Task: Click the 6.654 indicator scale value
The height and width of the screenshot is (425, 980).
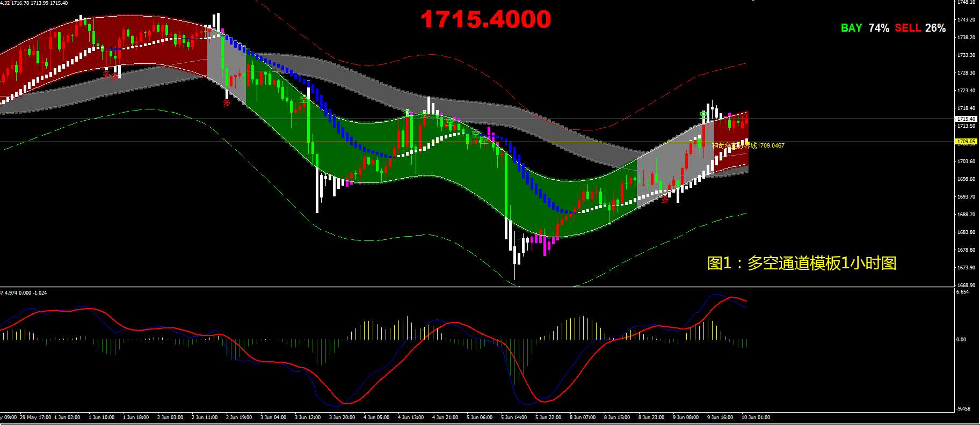Action: tap(963, 292)
